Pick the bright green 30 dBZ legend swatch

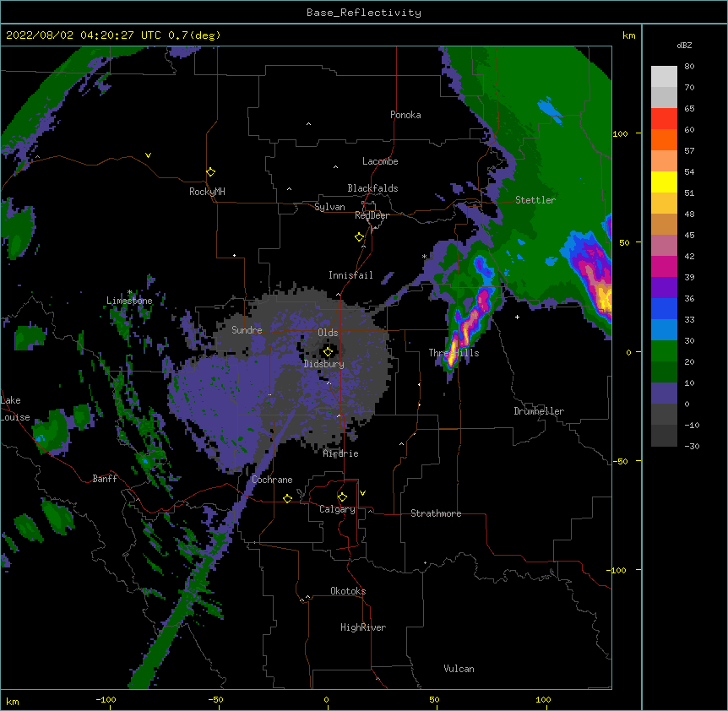[664, 351]
